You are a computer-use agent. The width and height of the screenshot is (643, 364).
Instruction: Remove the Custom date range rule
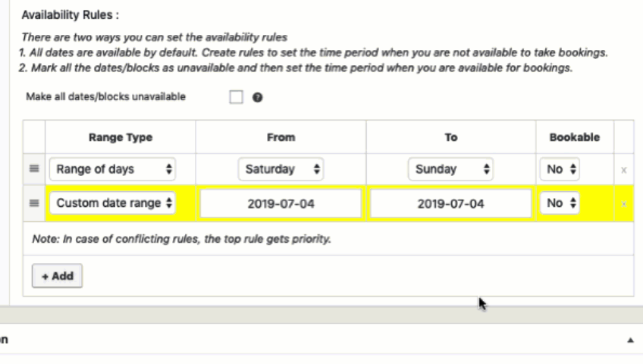tap(623, 204)
